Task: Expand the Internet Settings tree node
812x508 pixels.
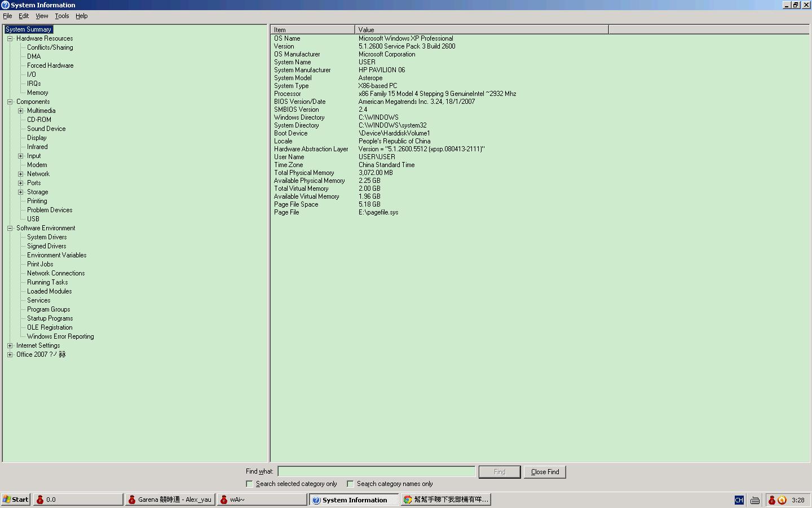Action: [10, 345]
